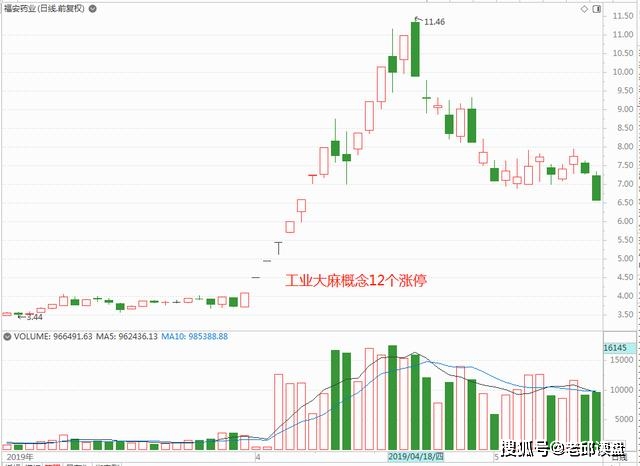640x466 pixels.
Task: Select the MA10: 985388.88 value
Action: (194, 337)
